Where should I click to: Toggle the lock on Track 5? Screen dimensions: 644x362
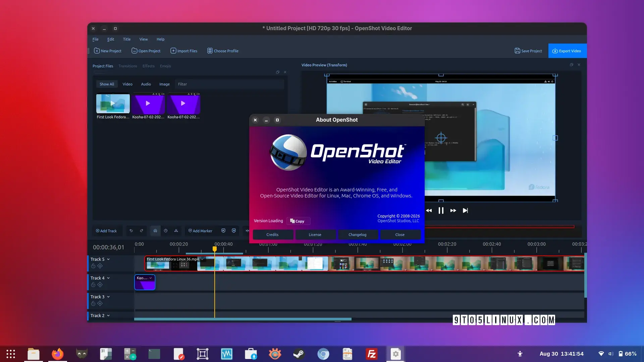pyautogui.click(x=93, y=266)
